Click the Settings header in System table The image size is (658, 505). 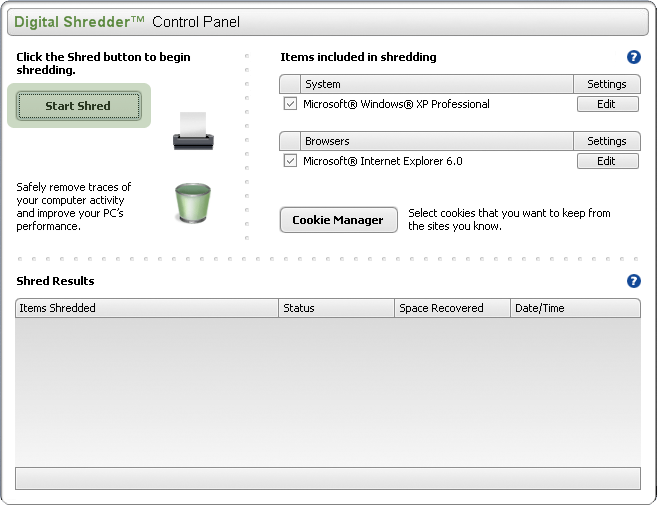point(606,84)
